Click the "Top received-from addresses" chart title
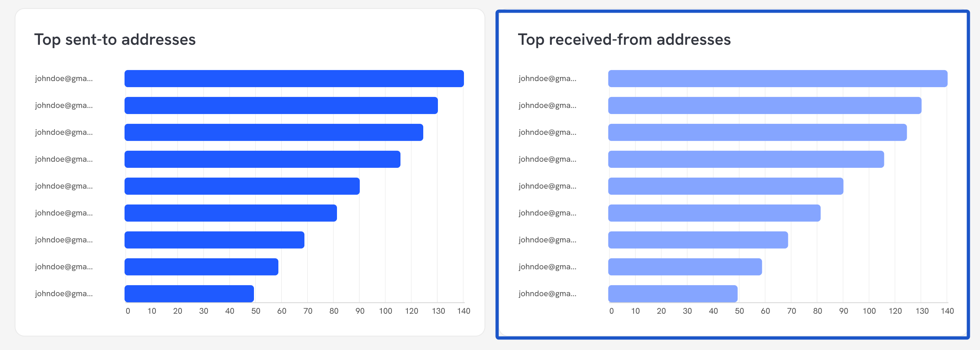Screen dimensions: 980x350 point(624,40)
